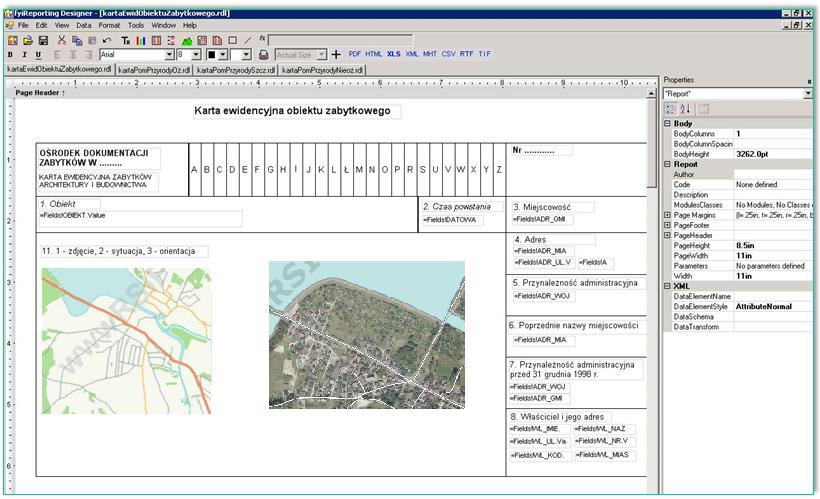This screenshot has width=820, height=499.
Task: Open the Arial font name dropdown
Action: tap(169, 54)
